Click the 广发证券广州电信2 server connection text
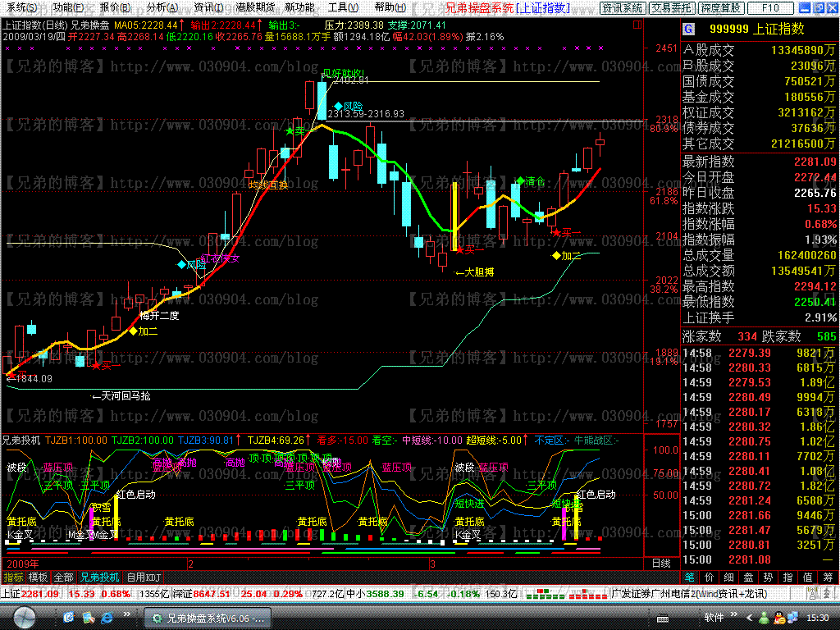 click(x=688, y=594)
